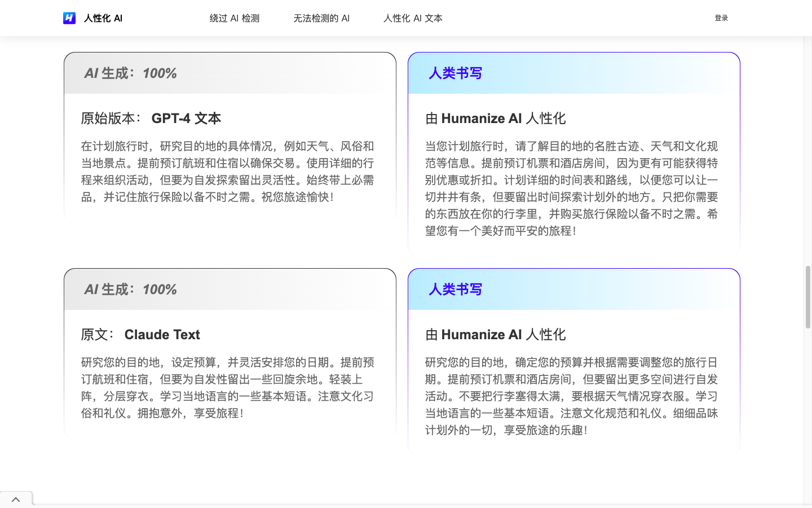Image resolution: width=812 pixels, height=508 pixels.
Task: Click the 人性化 AI brand name
Action: click(x=103, y=18)
